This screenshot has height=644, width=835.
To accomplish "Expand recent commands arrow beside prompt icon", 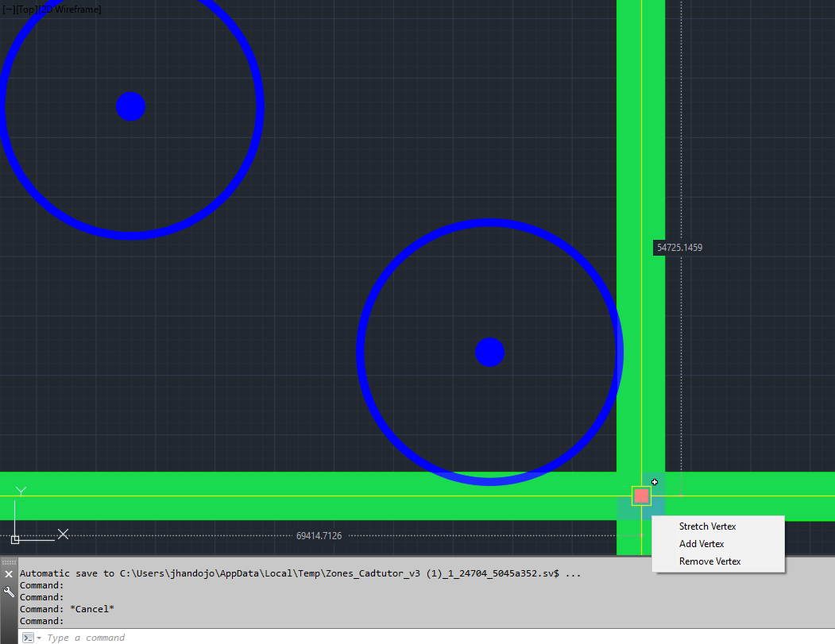I will click(x=39, y=638).
